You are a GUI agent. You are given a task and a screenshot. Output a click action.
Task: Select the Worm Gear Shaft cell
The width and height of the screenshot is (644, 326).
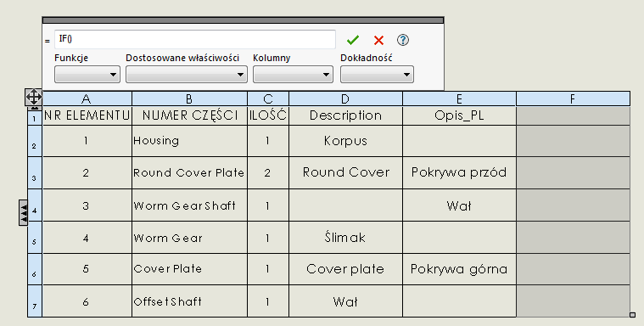pyautogui.click(x=189, y=205)
